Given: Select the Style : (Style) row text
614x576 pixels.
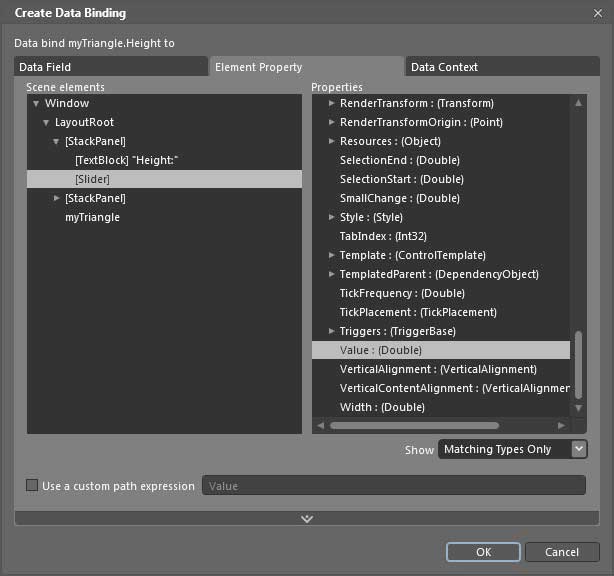Looking at the screenshot, I should [371, 217].
